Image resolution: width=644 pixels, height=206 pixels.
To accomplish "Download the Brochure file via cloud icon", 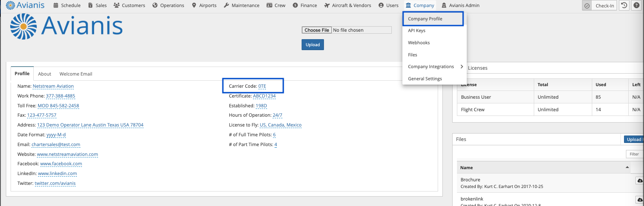I will [640, 181].
